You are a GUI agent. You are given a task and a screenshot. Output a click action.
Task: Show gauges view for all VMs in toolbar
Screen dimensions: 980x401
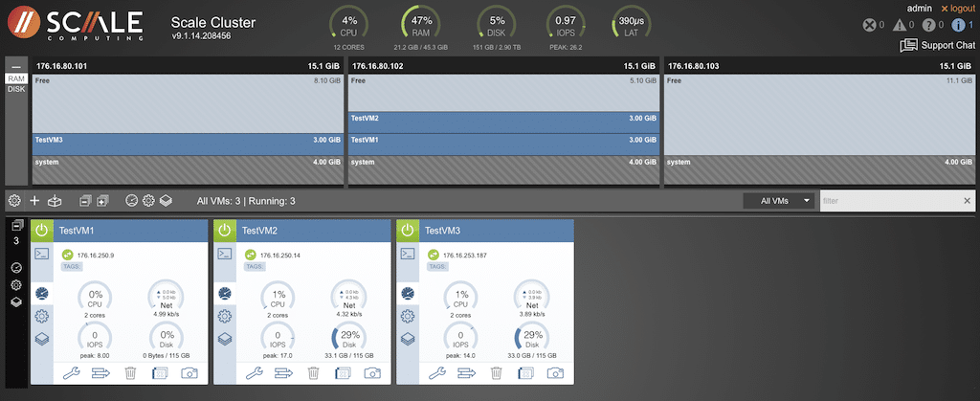coord(131,201)
